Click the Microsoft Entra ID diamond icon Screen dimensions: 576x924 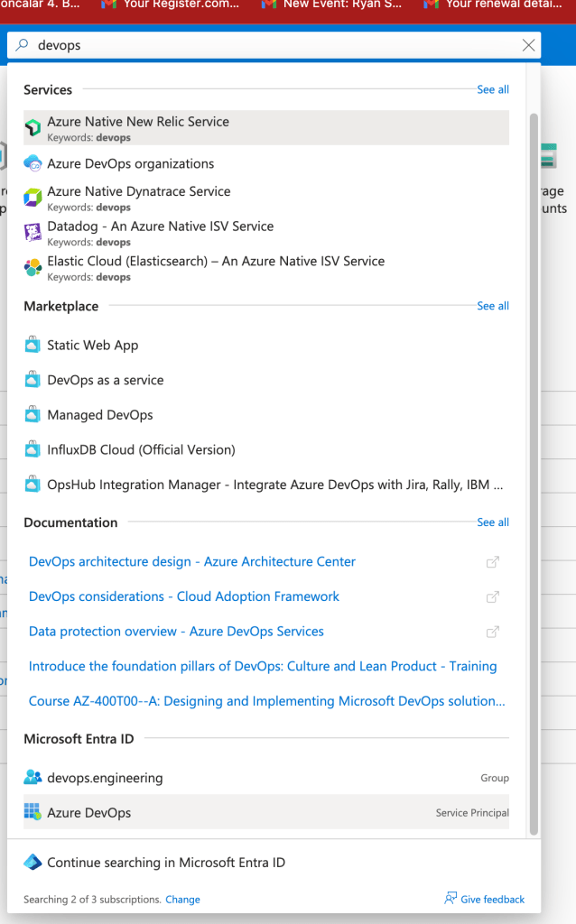(33, 862)
